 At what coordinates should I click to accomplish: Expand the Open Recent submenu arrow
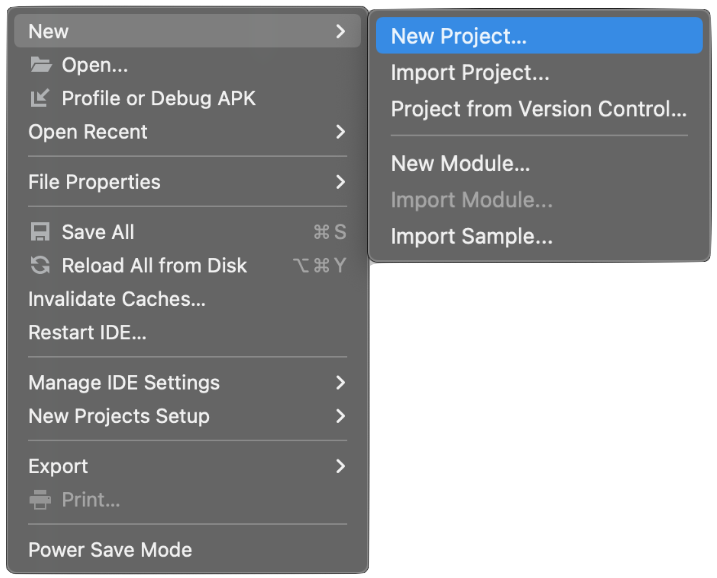(340, 132)
